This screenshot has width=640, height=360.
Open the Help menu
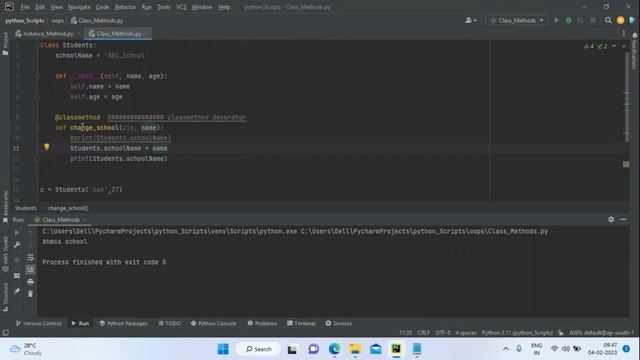click(x=224, y=7)
